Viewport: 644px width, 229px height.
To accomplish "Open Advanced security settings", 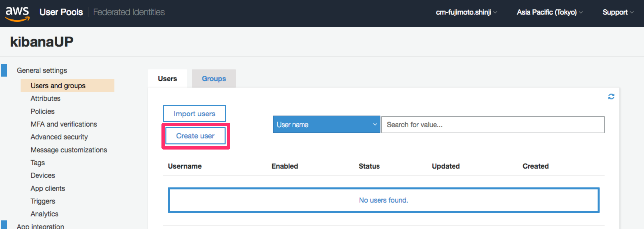I will click(x=59, y=137).
